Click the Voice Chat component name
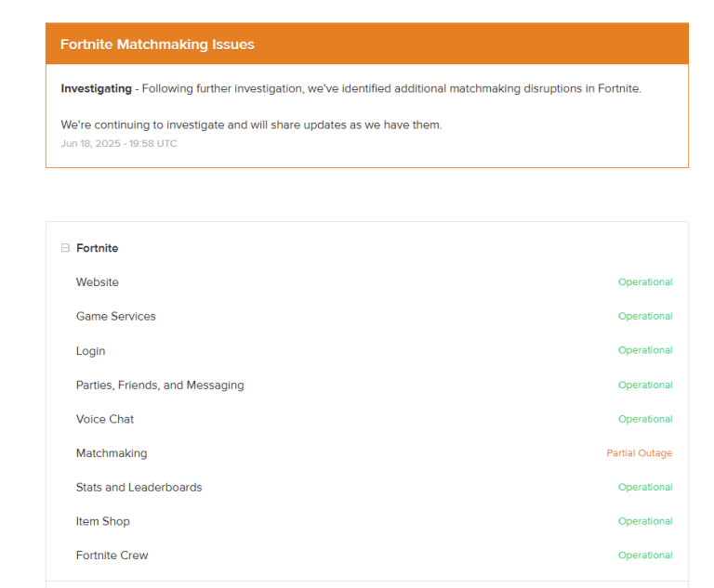Viewport: 714px width, 588px height. pos(105,419)
